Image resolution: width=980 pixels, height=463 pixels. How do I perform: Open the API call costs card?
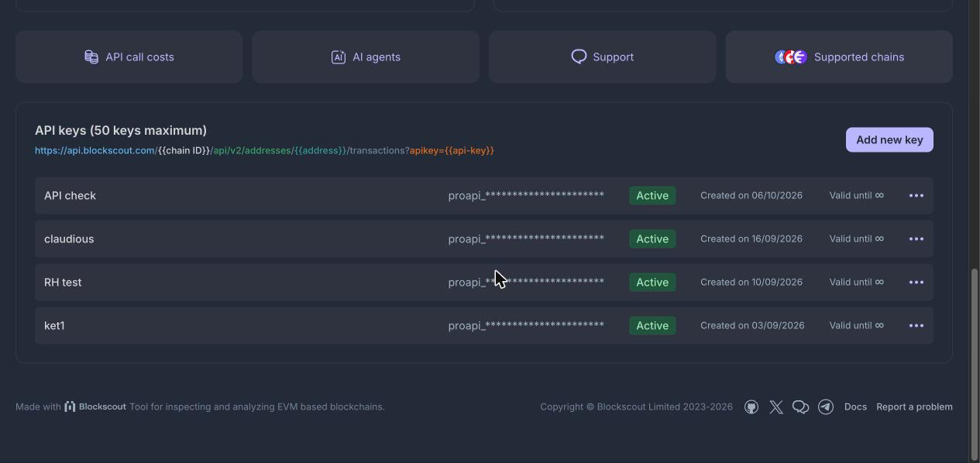click(x=129, y=57)
